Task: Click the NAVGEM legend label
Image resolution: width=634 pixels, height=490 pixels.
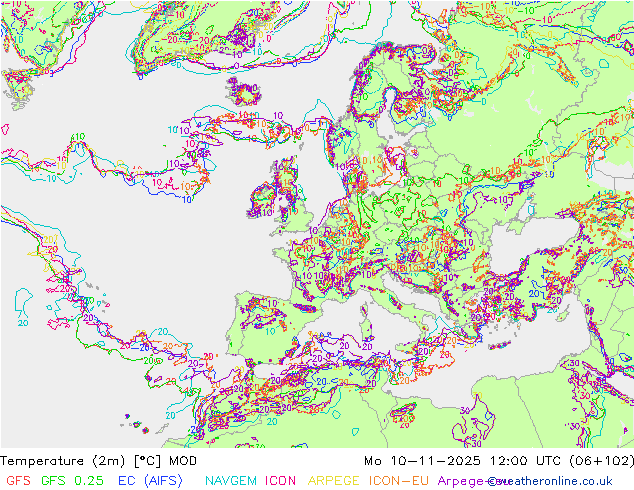Action: click(x=231, y=481)
